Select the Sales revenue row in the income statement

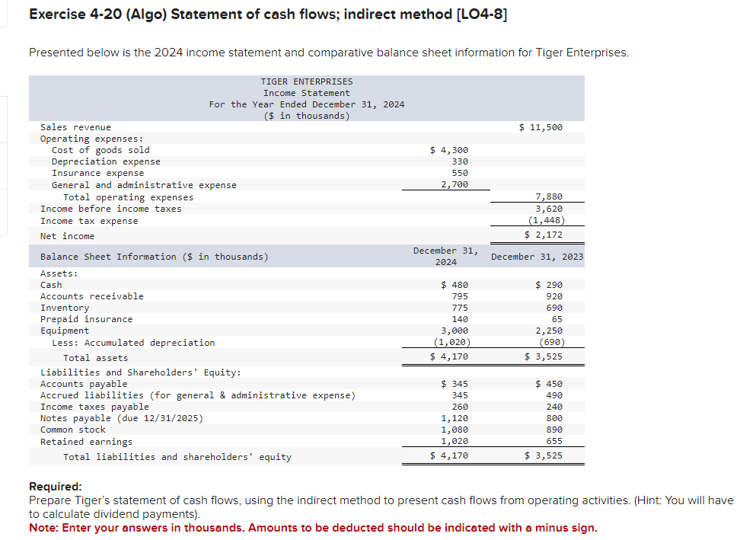(x=76, y=126)
